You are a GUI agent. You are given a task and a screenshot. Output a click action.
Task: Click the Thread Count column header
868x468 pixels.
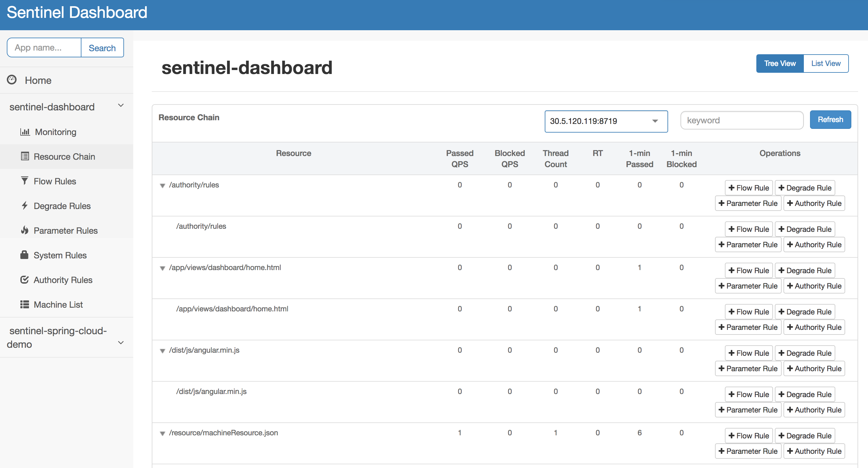click(x=555, y=158)
